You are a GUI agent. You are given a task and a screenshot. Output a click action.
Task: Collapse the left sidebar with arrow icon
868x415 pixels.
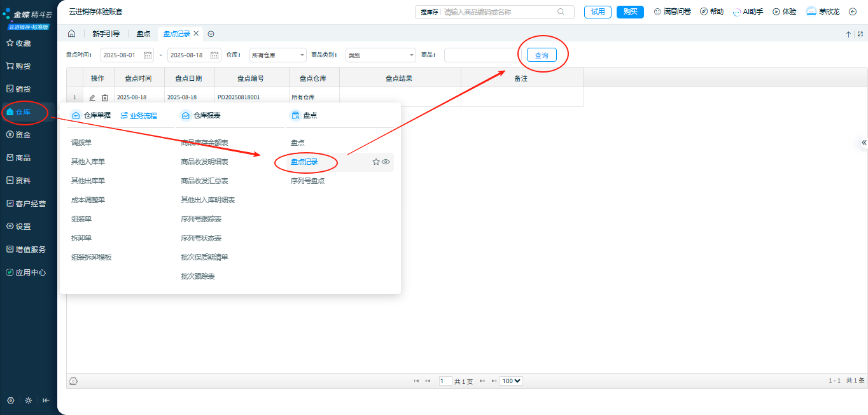(x=46, y=400)
